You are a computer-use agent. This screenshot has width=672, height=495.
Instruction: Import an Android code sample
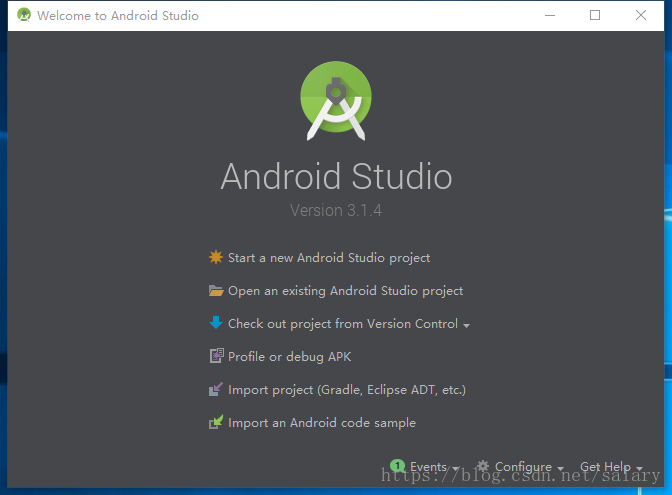(322, 423)
